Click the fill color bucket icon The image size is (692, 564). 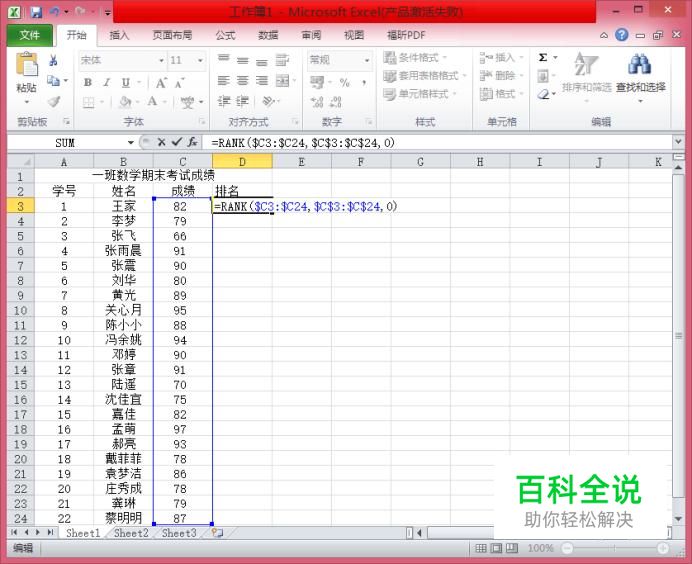coord(125,102)
